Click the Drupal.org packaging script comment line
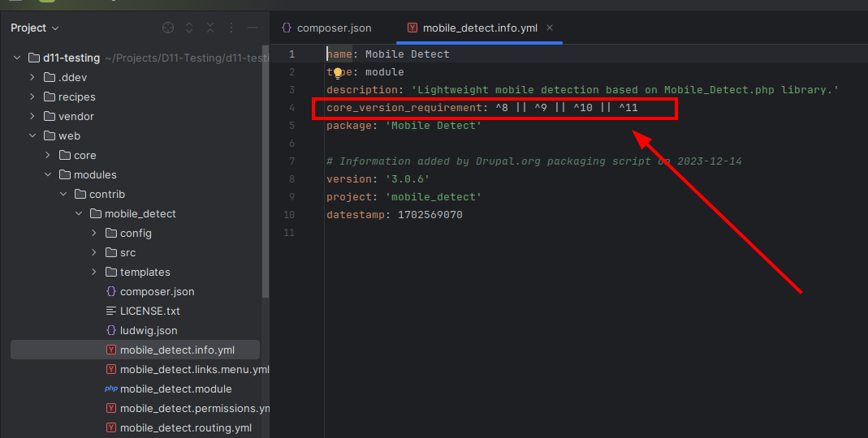This screenshot has height=438, width=868. (x=534, y=161)
